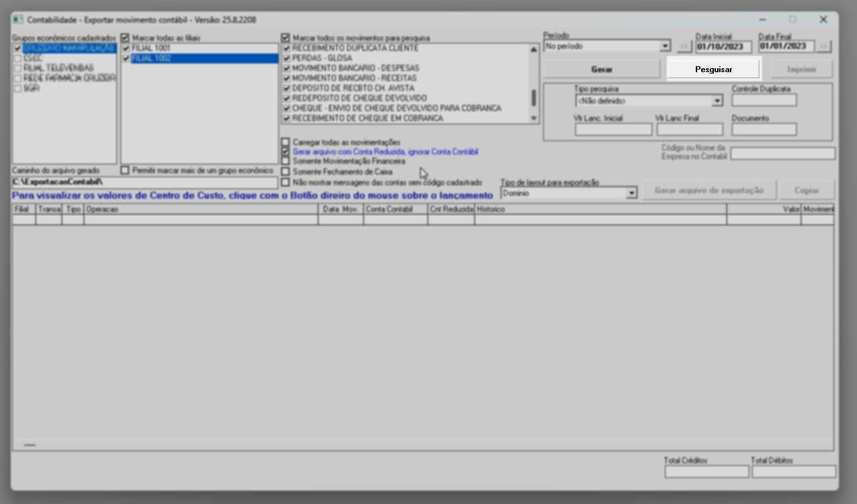857x504 pixels.
Task: Click the Data Final date field
Action: [787, 47]
